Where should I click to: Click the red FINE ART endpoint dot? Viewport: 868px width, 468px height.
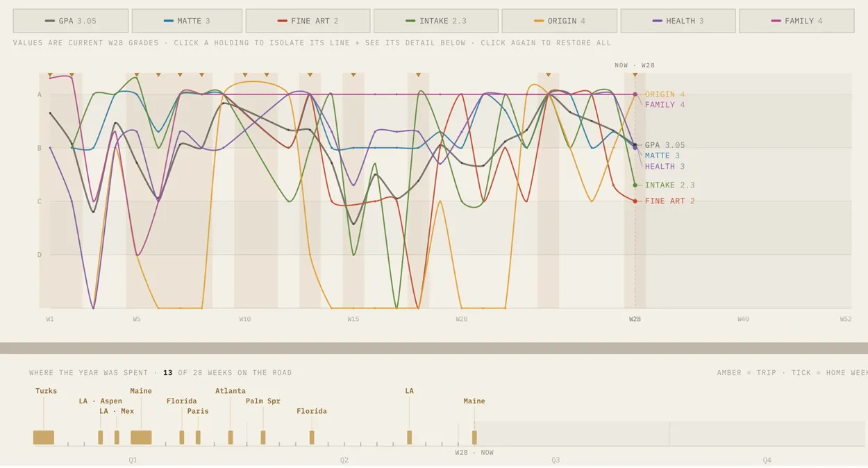tap(635, 201)
